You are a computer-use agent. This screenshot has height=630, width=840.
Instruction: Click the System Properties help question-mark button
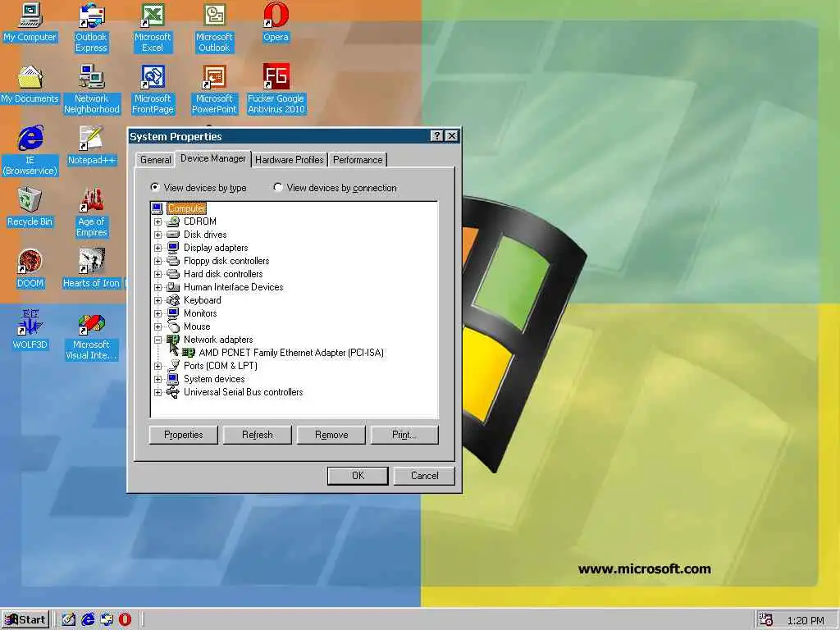(x=437, y=136)
